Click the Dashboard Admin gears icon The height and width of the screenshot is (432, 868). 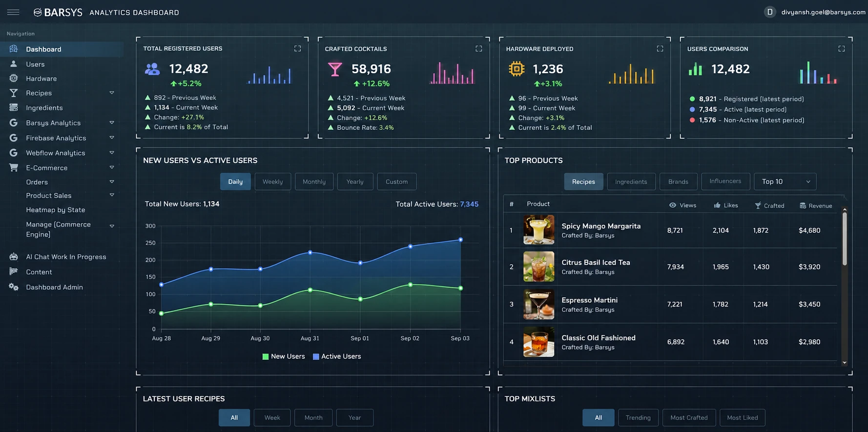click(x=14, y=287)
